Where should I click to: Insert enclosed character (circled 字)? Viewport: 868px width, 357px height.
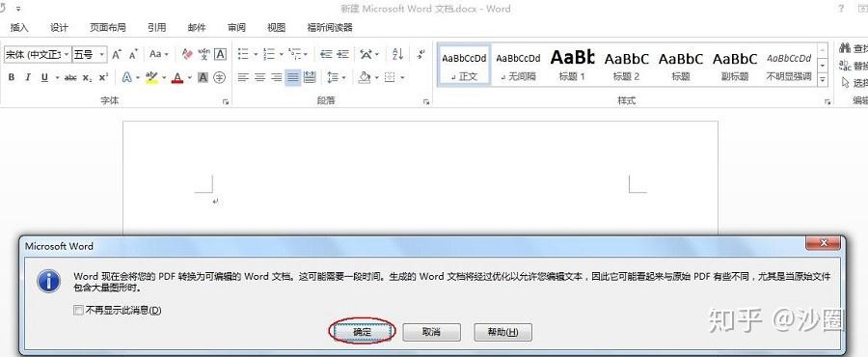(x=220, y=78)
